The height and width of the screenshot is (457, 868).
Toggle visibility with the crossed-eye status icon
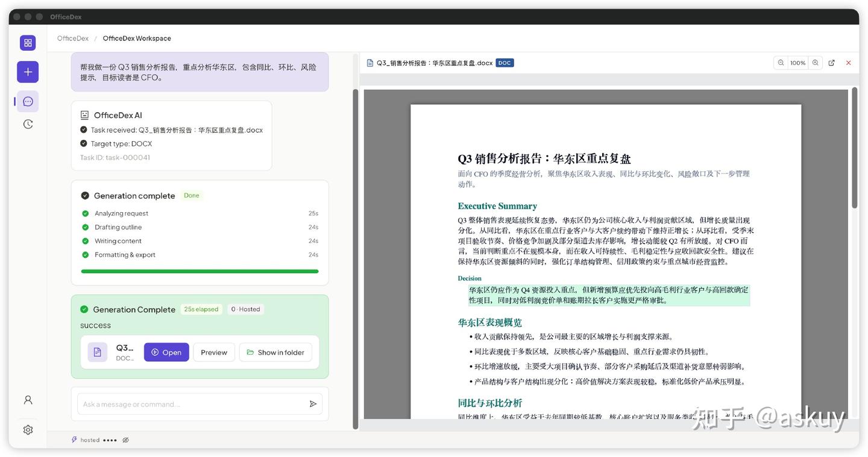(125, 440)
